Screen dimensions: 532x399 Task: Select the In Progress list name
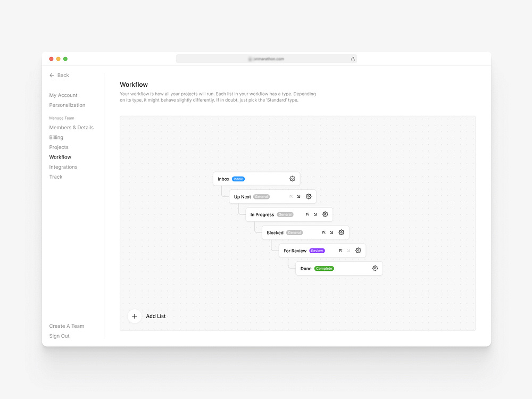click(262, 215)
